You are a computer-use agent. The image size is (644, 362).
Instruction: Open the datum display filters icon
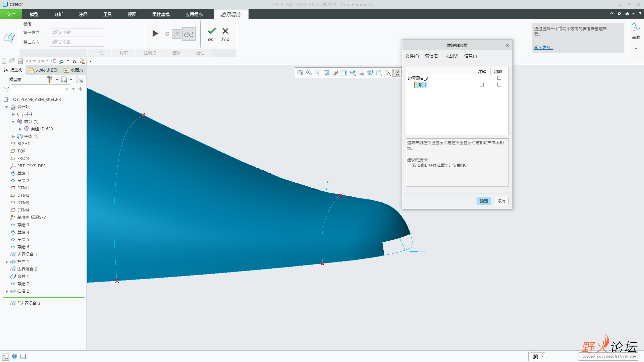click(379, 73)
